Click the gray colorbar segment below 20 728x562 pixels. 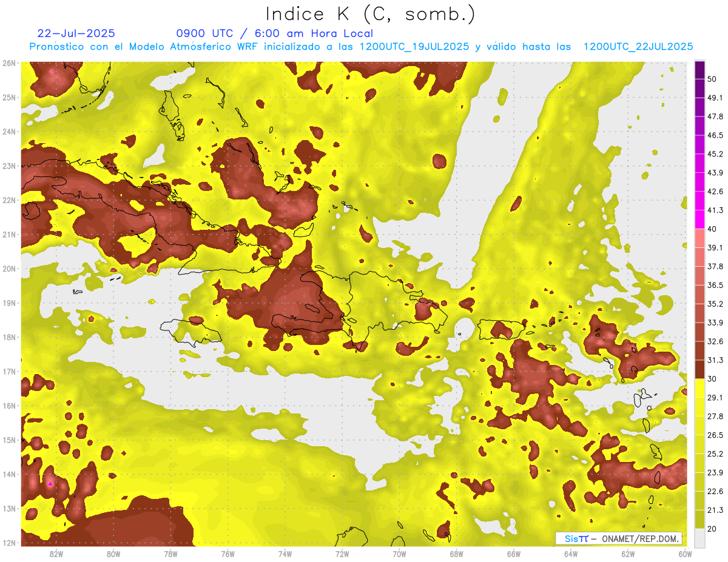[x=699, y=538]
